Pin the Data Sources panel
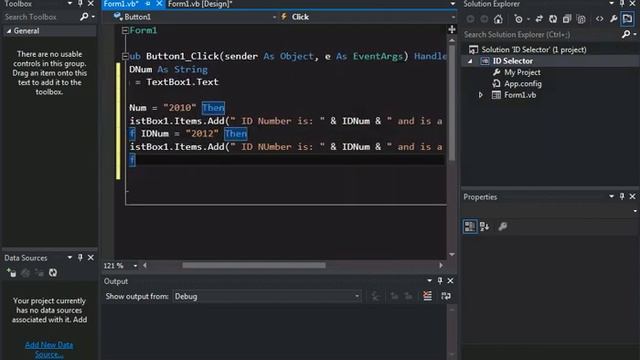The height and width of the screenshot is (360, 640). [x=80, y=258]
